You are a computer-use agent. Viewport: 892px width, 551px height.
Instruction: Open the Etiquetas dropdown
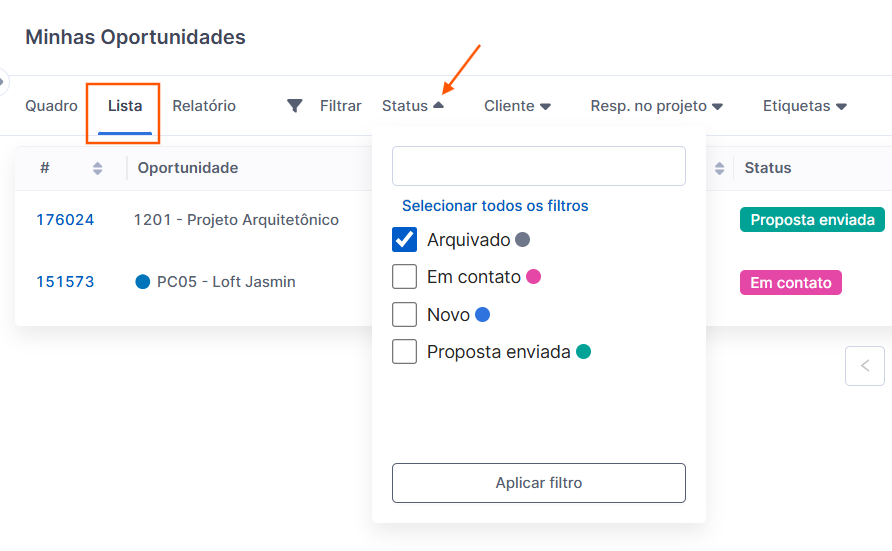coord(804,106)
